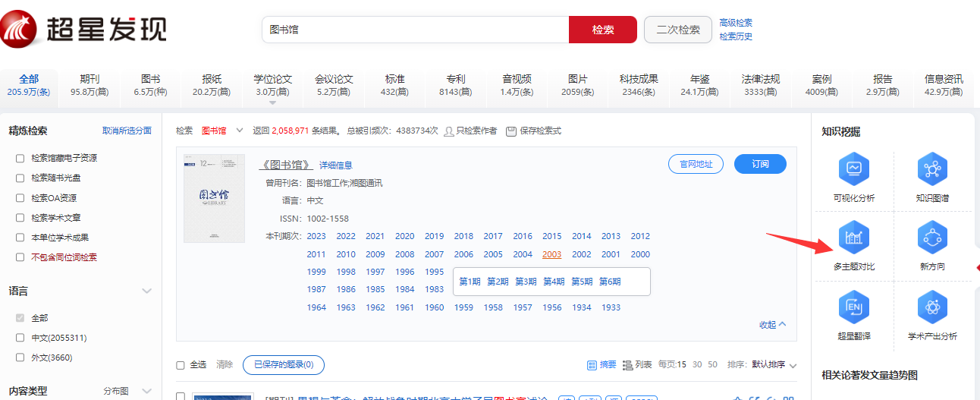Viewport: 980px width, 400px height.
Task: Tick the 检索随书光盘 checkbox
Action: [x=20, y=178]
